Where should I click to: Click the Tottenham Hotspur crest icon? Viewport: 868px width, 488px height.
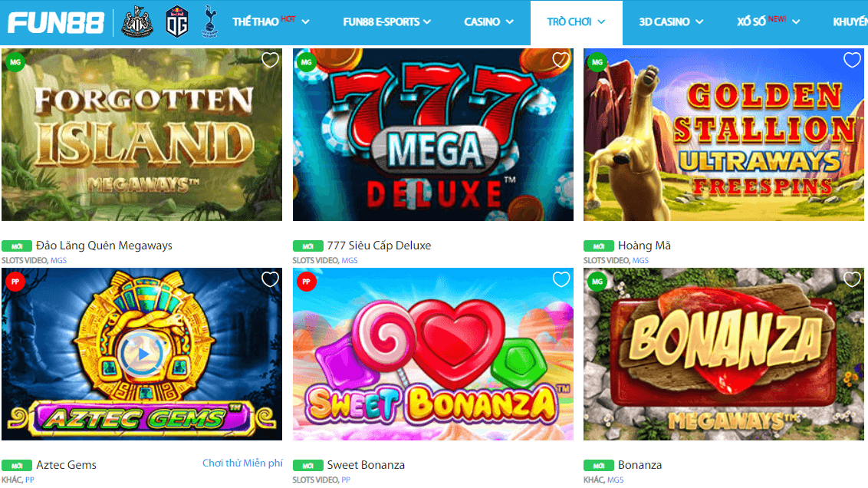click(210, 21)
